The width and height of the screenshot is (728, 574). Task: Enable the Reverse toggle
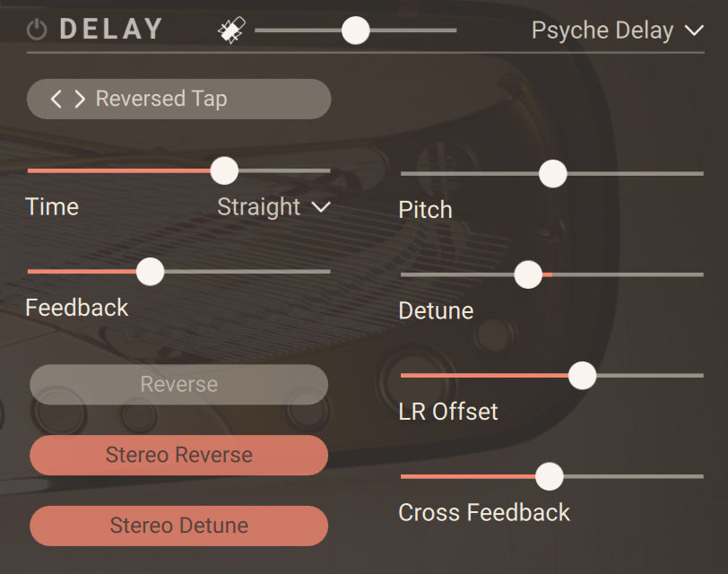click(x=178, y=385)
